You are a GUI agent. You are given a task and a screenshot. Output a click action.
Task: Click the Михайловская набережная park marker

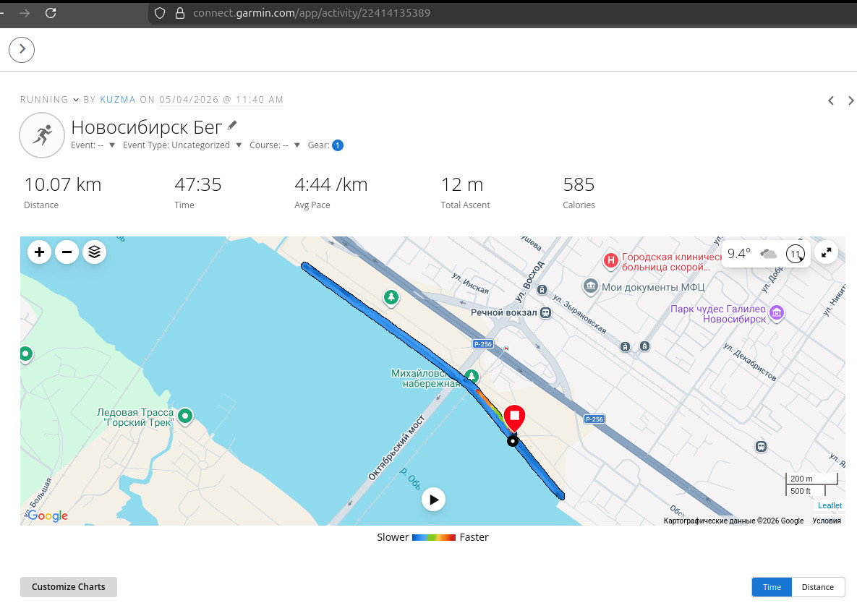[x=471, y=377]
